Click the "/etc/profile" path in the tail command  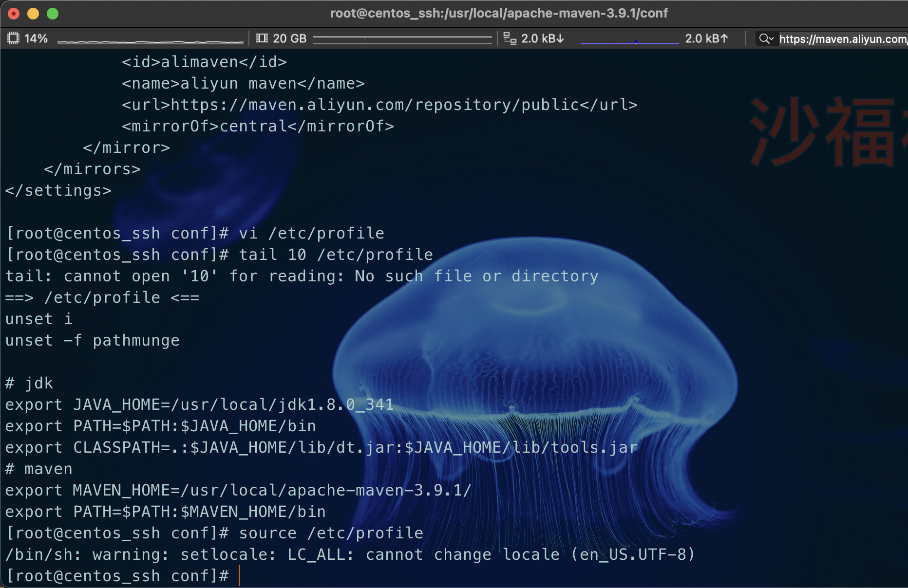coord(375,254)
